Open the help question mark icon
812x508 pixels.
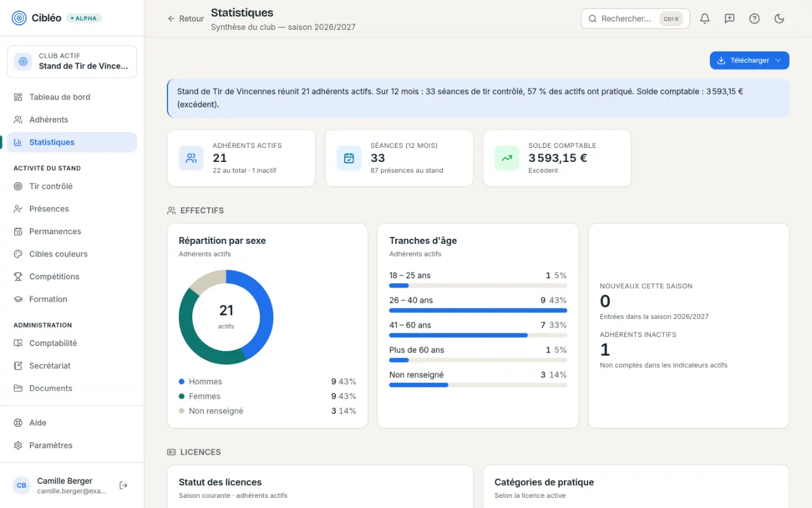[x=754, y=18]
